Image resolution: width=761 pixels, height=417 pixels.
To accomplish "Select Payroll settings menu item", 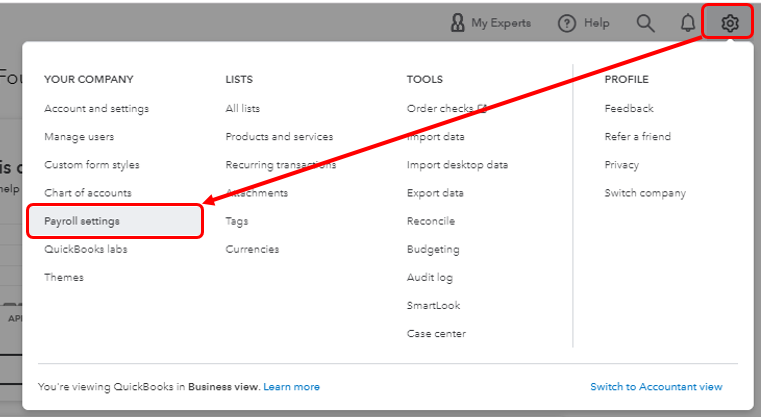I will [x=82, y=221].
